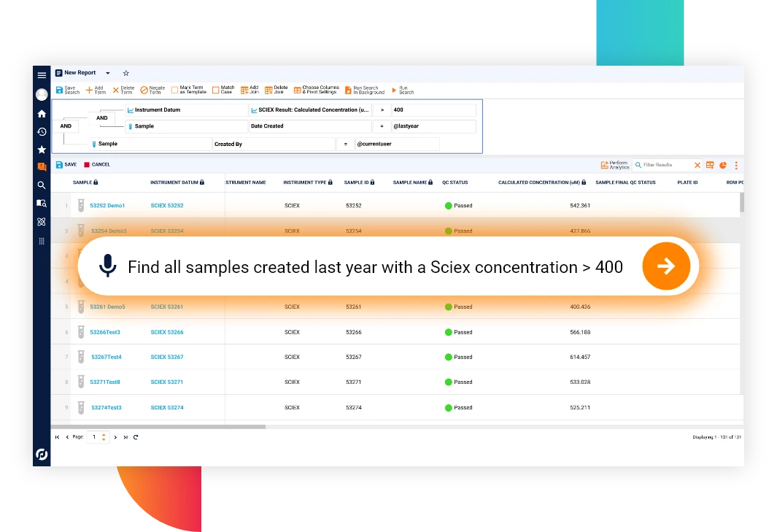Activate the microphone in the search prompt
Viewport: 777px width, 532px height.
(107, 267)
